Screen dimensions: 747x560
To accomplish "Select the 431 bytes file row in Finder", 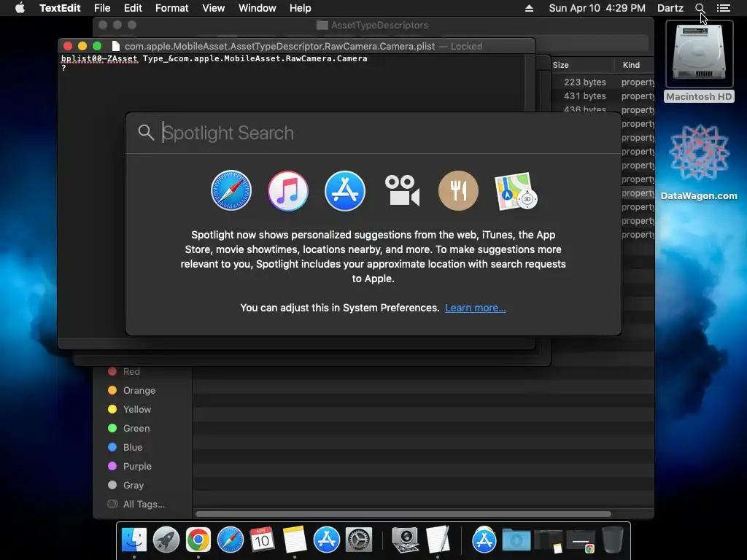I will click(603, 96).
